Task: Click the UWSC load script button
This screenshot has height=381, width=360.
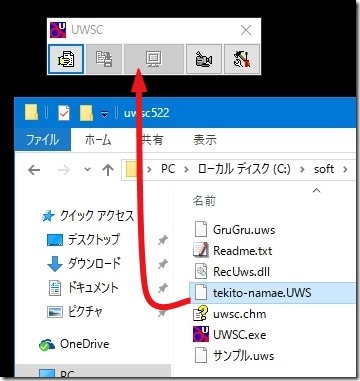Action: coord(66,59)
